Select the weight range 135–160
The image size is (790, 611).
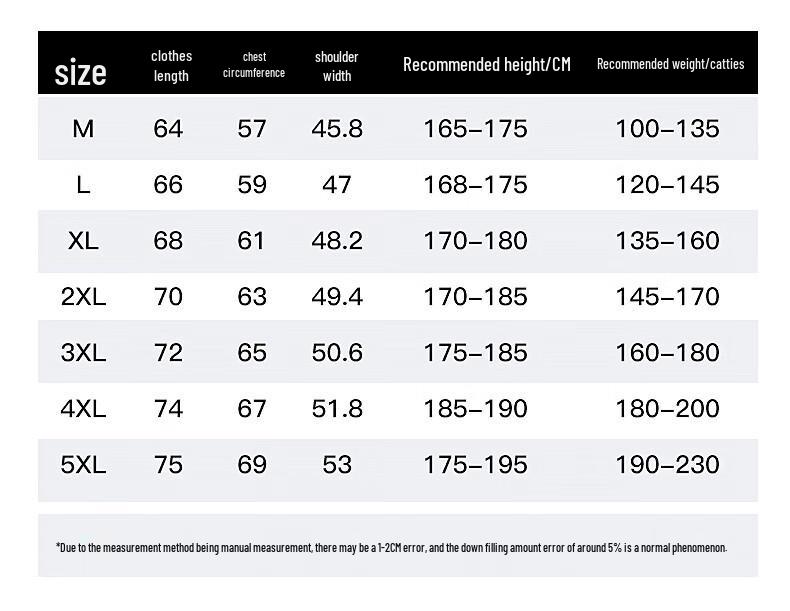[x=669, y=241]
